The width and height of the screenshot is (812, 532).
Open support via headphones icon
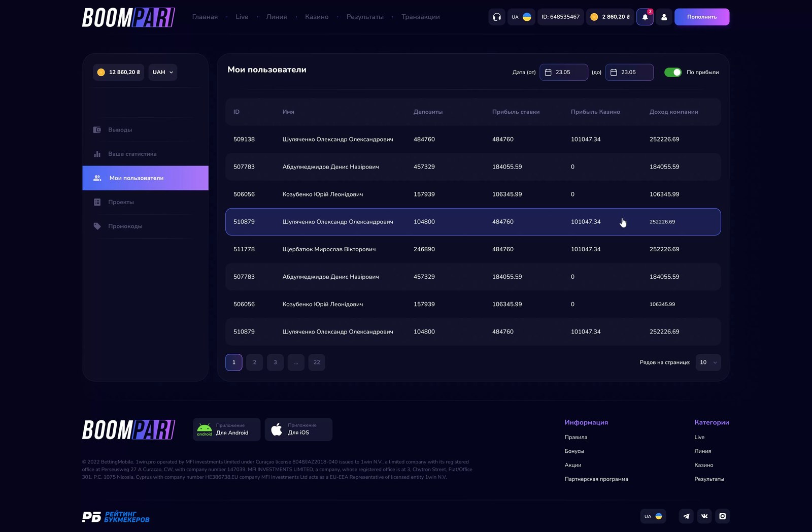point(497,17)
